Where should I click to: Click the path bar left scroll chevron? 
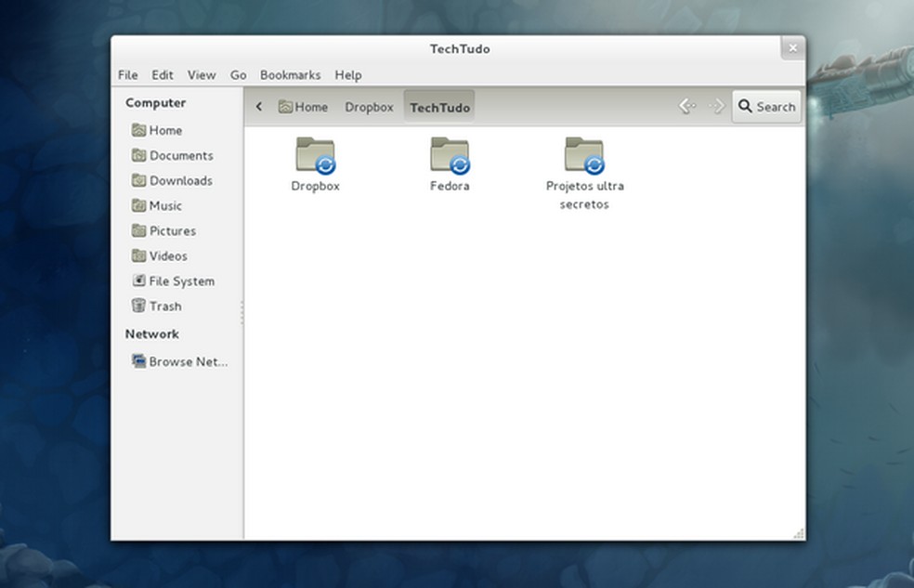259,107
